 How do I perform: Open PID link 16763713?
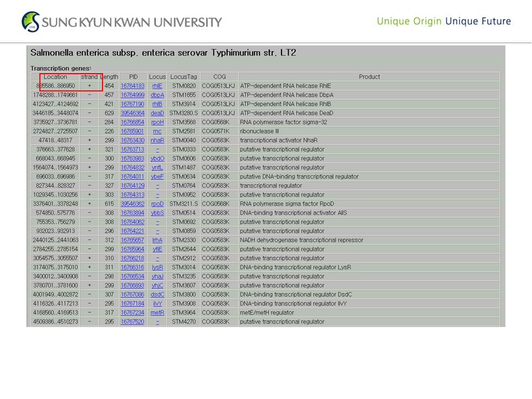(132, 150)
